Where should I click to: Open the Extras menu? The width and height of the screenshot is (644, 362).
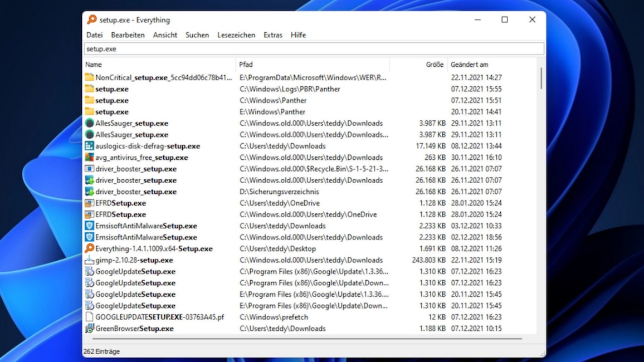[x=273, y=35]
